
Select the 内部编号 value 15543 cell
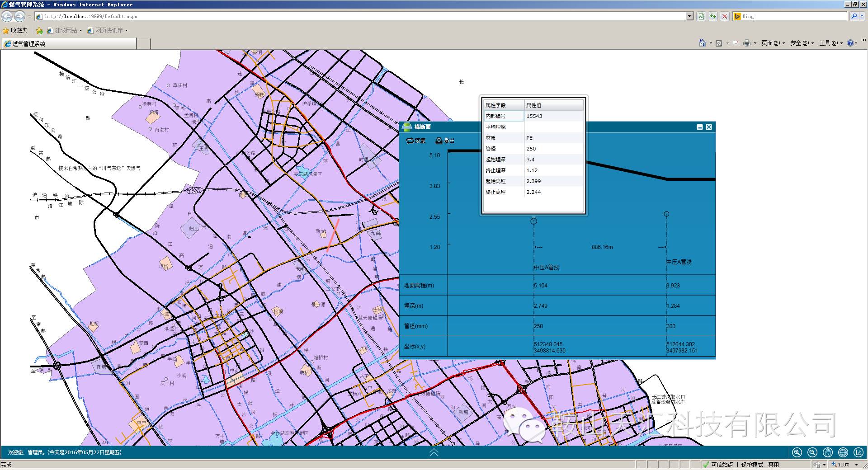[554, 116]
